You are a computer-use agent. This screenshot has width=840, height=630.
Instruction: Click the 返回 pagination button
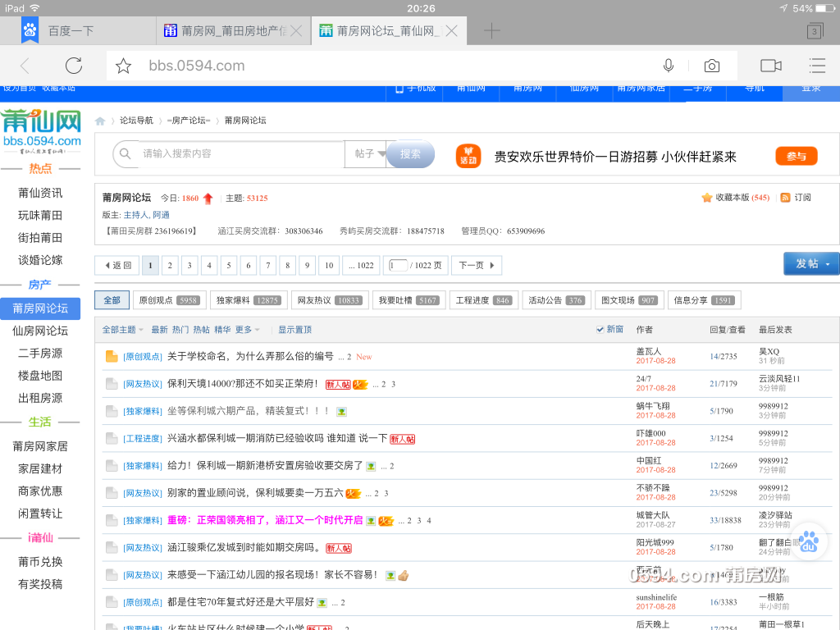coord(117,265)
